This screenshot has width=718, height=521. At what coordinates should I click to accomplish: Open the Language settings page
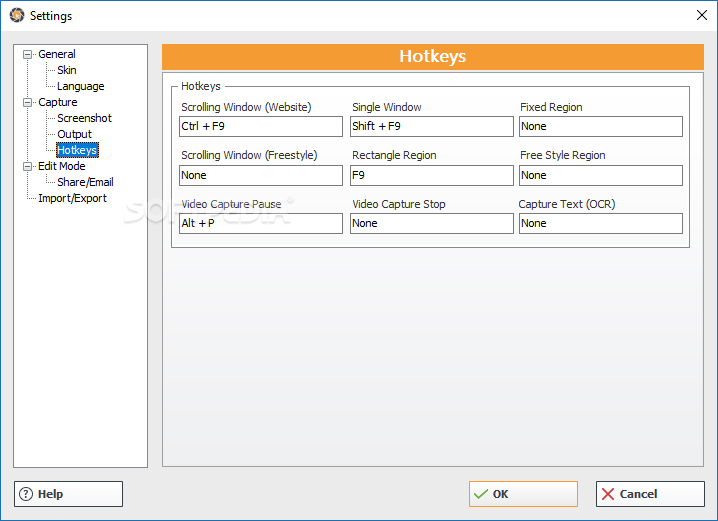81,86
